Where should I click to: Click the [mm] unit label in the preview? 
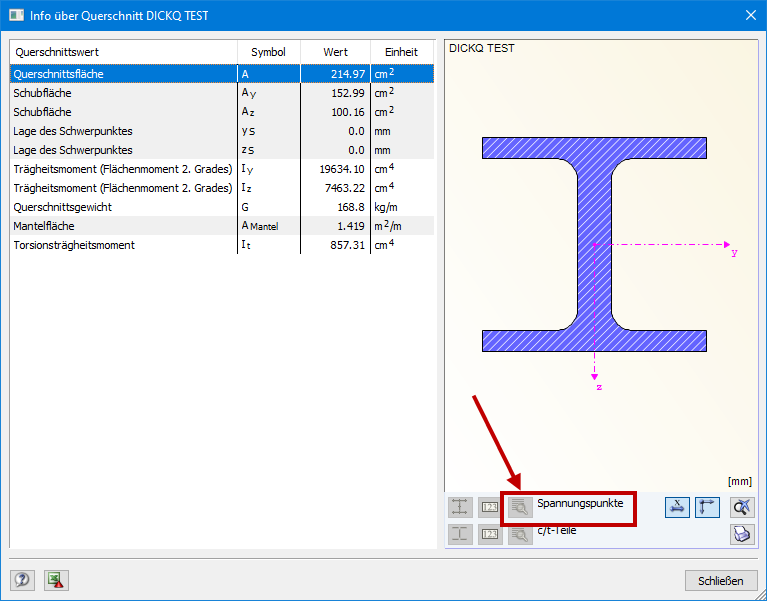(x=740, y=481)
